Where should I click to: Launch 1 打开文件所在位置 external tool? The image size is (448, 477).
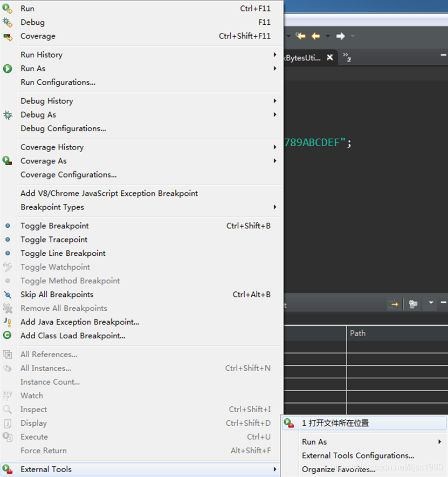point(364,423)
